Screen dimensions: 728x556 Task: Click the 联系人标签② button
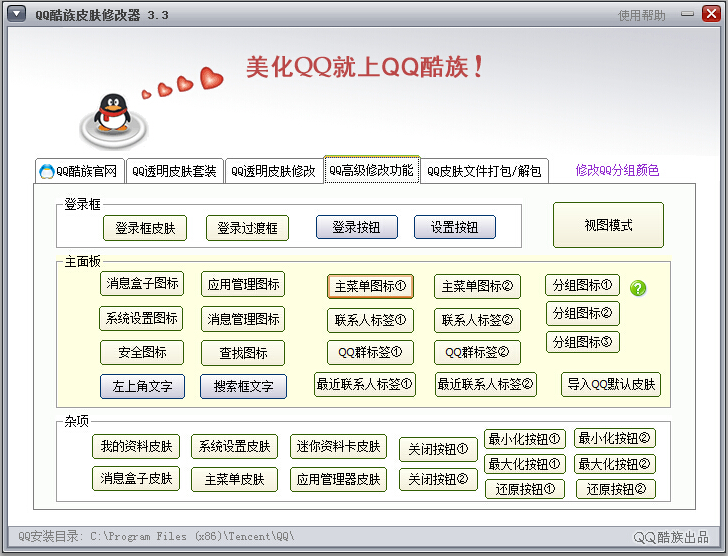[x=477, y=320]
